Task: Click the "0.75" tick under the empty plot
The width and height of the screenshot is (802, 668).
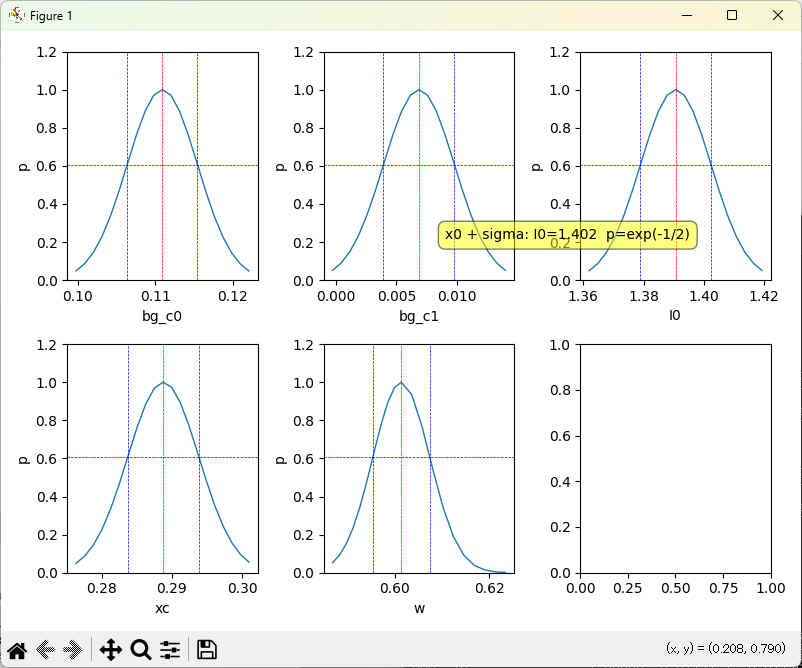Action: pos(723,588)
